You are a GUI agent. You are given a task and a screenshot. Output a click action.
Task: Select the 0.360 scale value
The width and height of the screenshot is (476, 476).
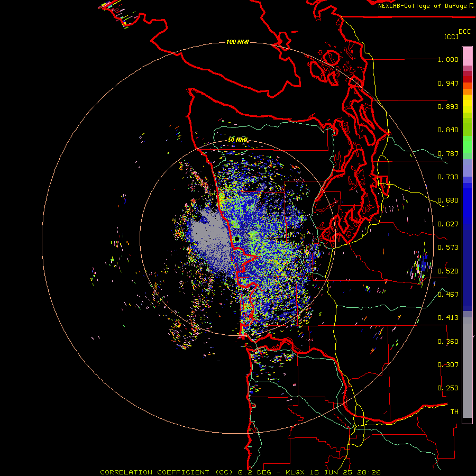click(448, 342)
